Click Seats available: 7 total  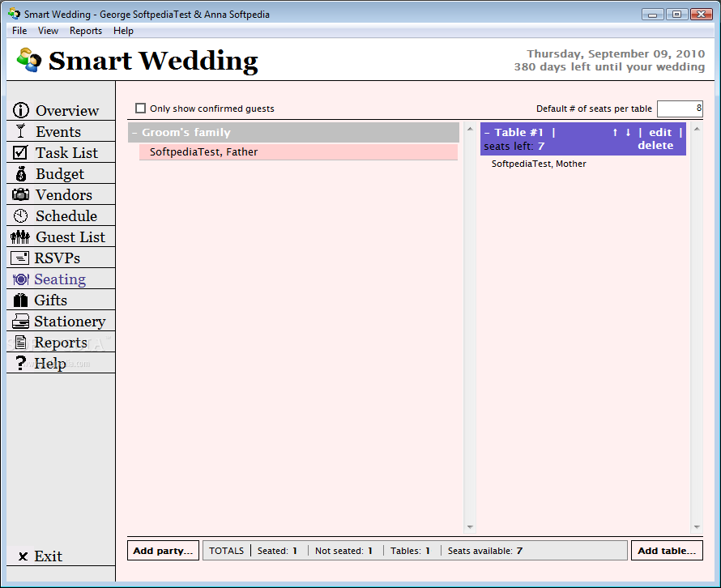pos(485,551)
